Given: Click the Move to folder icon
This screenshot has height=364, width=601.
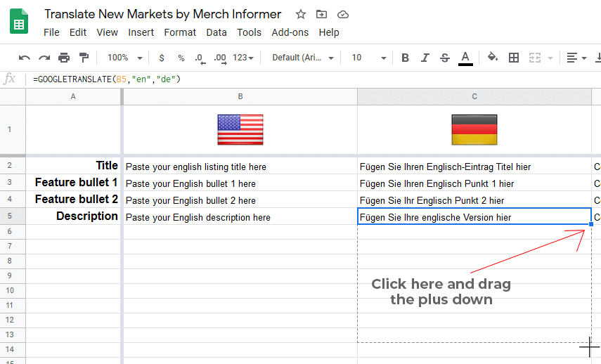Looking at the screenshot, I should coord(321,15).
